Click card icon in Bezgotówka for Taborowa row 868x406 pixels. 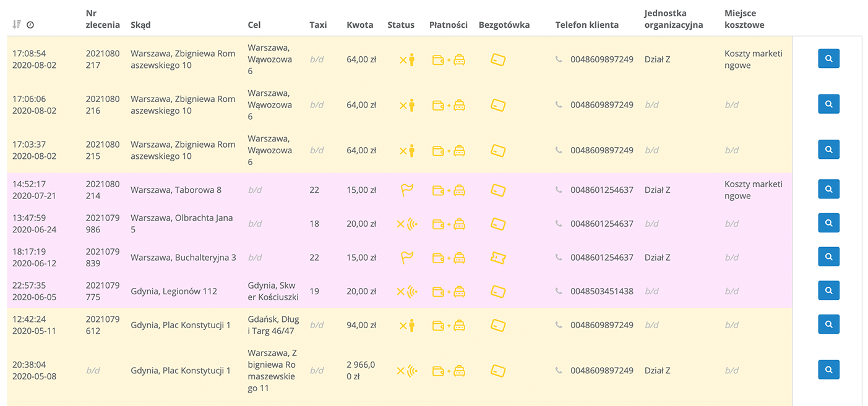click(x=498, y=190)
